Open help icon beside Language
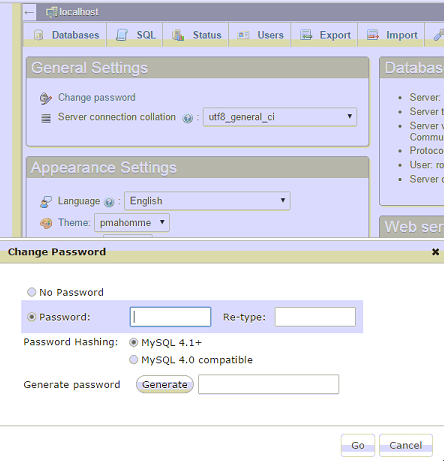 point(109,202)
